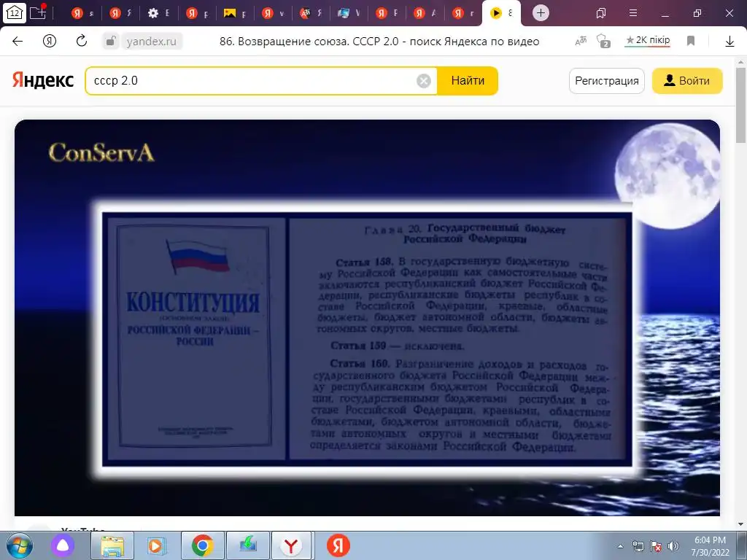Click the Найти search button
Image resolution: width=747 pixels, height=560 pixels.
[x=468, y=81]
